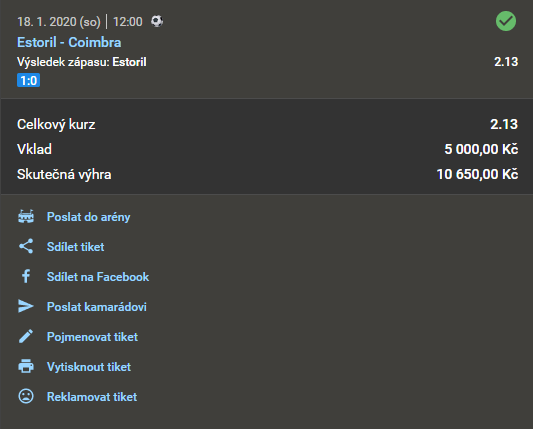Open the Estoril - Coimbra match link
Screen dimensions: 533x429
69,42
